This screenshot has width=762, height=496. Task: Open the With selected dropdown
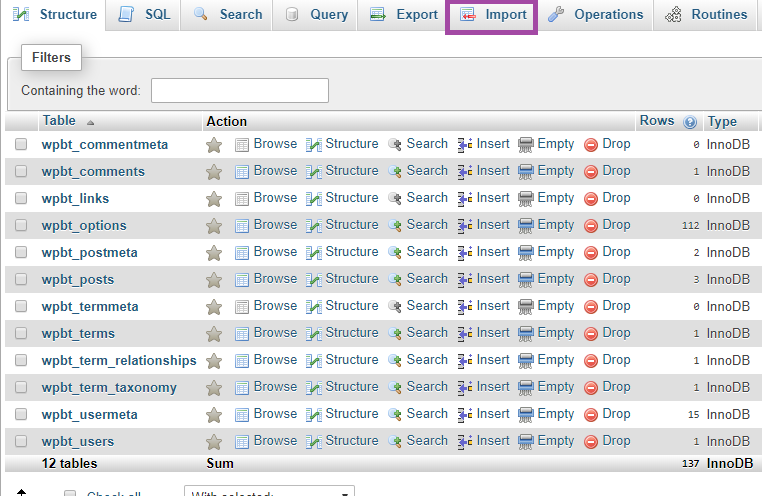[x=269, y=492]
